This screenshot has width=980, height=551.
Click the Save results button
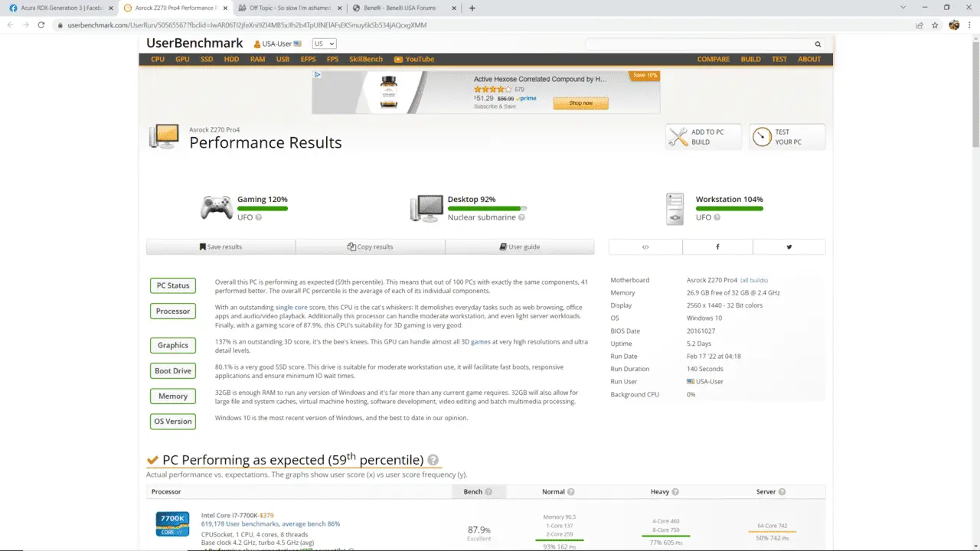(x=220, y=246)
